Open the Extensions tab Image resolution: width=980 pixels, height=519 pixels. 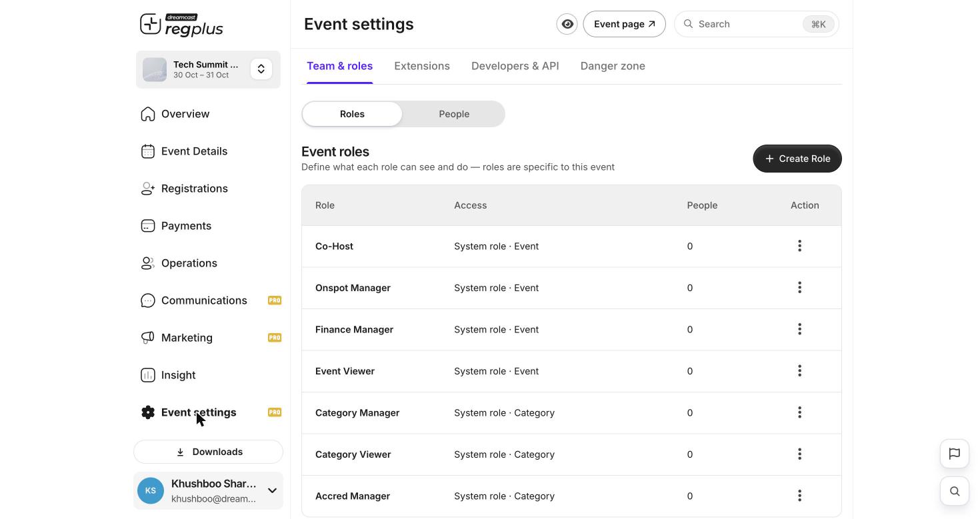coord(422,66)
